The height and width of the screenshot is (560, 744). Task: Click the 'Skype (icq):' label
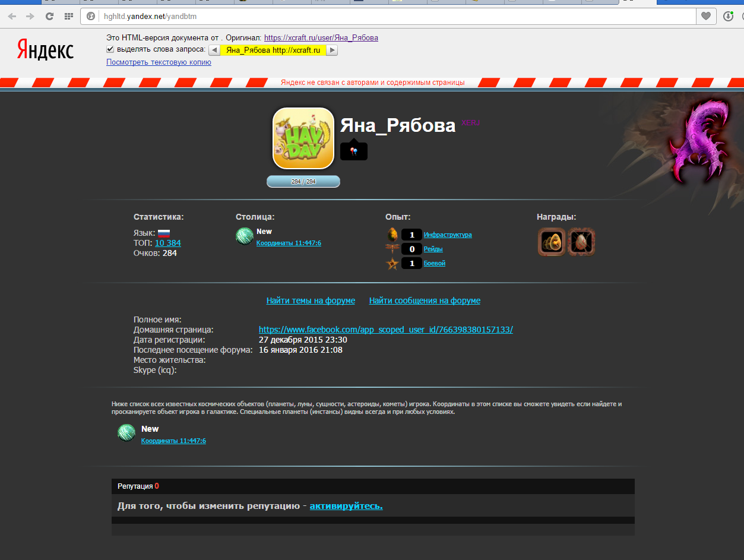155,370
